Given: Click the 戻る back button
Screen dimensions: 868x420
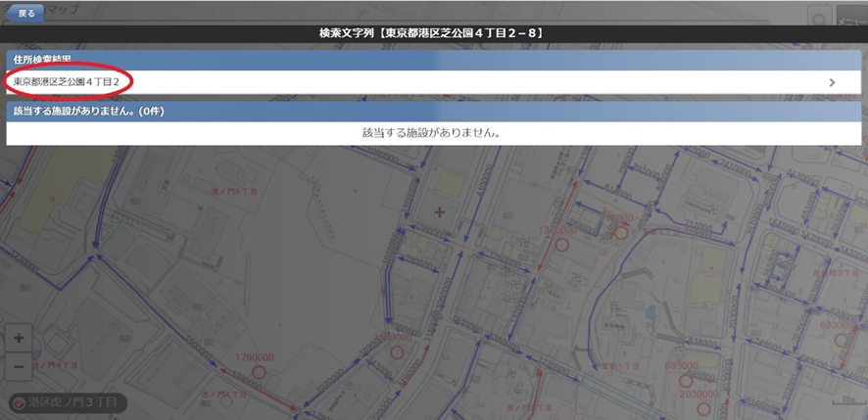Looking at the screenshot, I should click(x=24, y=14).
